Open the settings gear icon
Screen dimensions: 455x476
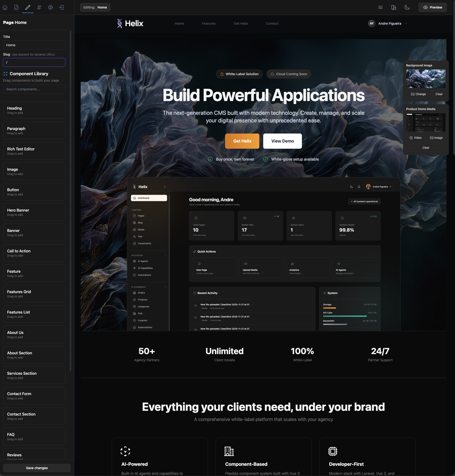(51, 7)
